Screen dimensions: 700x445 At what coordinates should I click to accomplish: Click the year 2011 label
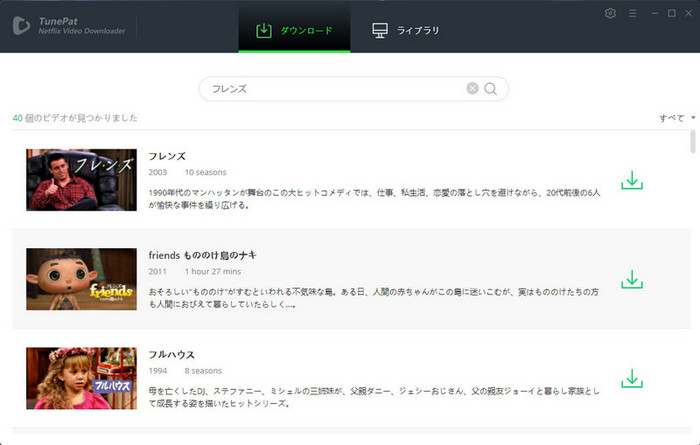(x=157, y=271)
